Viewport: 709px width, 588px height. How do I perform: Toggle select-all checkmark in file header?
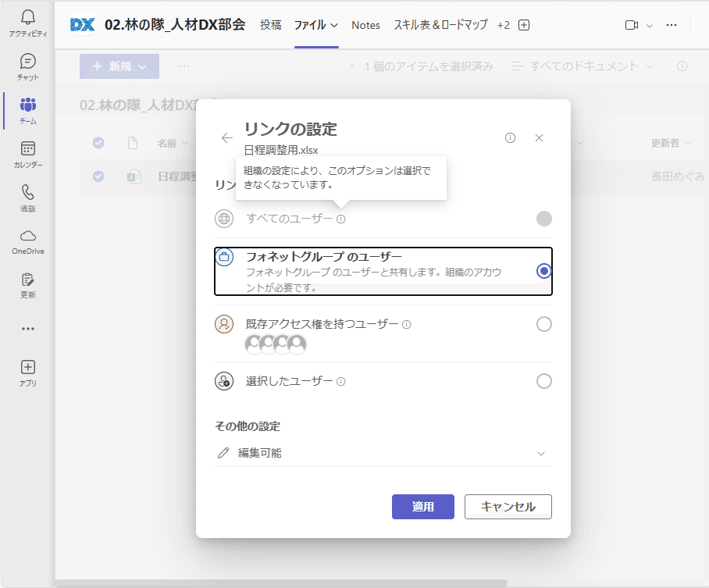(x=98, y=143)
